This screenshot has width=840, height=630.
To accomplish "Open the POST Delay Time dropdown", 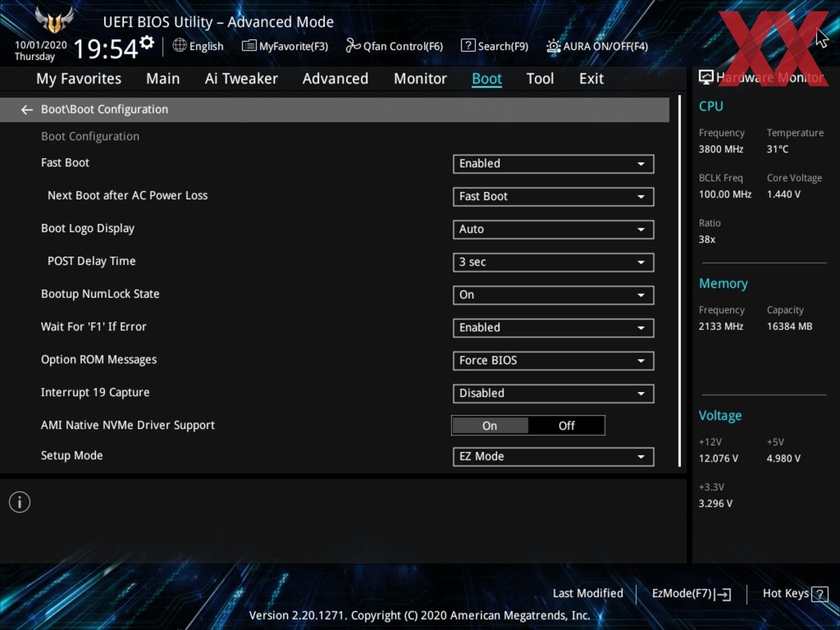I will 553,262.
